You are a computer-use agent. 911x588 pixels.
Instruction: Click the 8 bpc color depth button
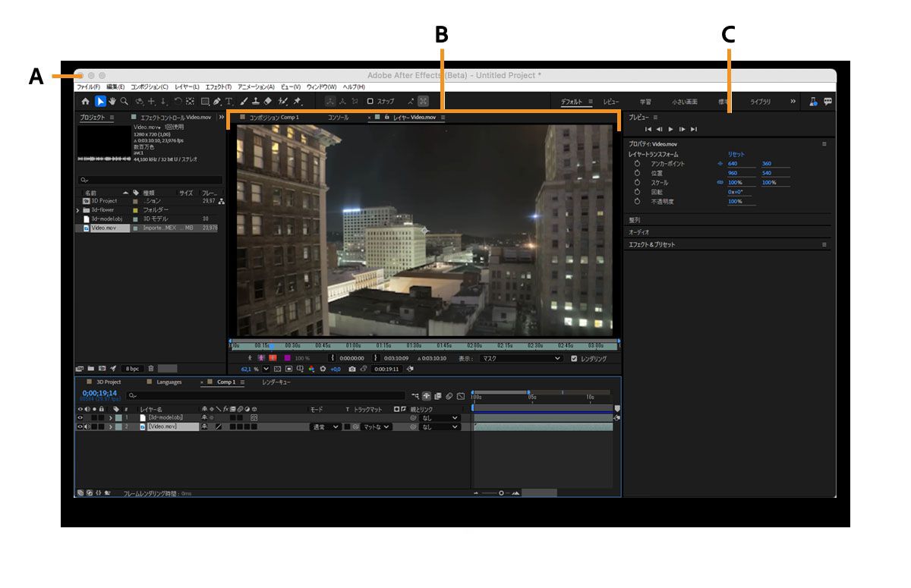(132, 368)
